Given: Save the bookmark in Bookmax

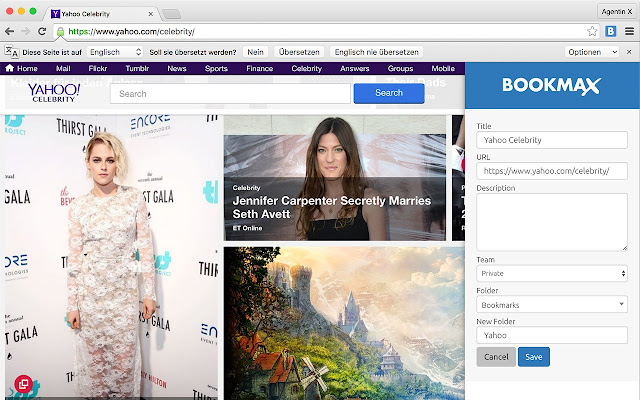Looking at the screenshot, I should pyautogui.click(x=534, y=357).
